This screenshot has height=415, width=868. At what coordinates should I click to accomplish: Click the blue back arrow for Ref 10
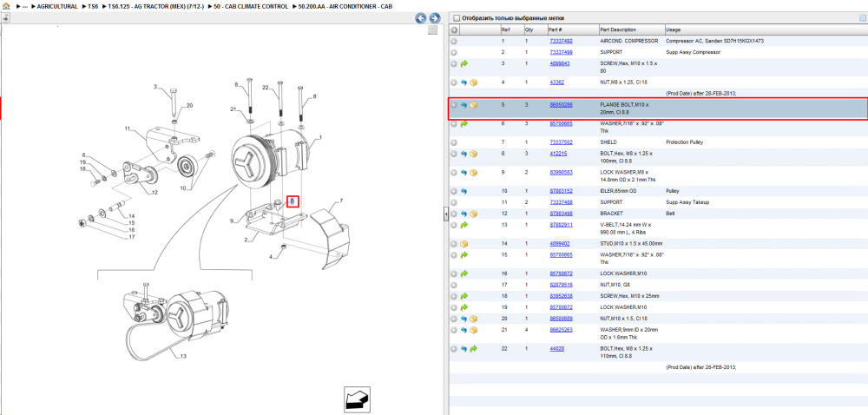pos(464,191)
